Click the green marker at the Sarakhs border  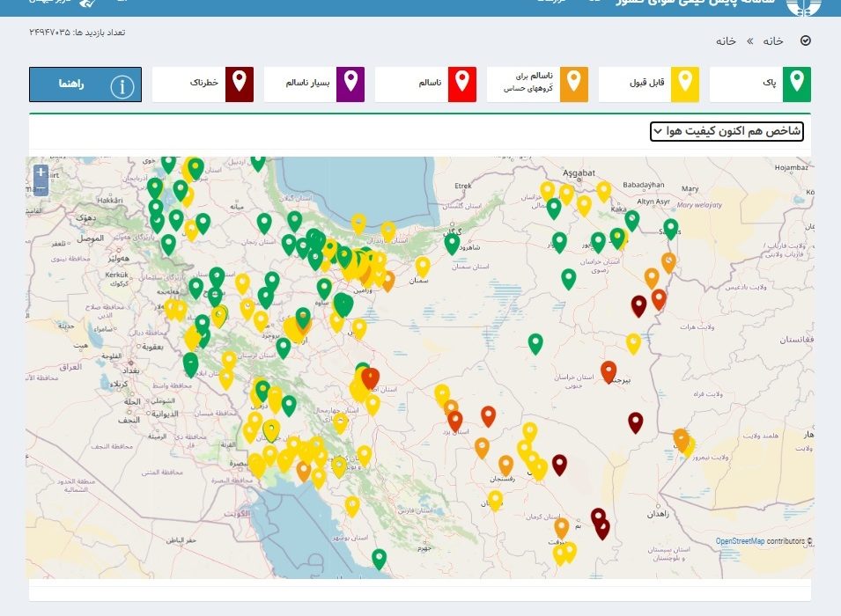(x=671, y=229)
